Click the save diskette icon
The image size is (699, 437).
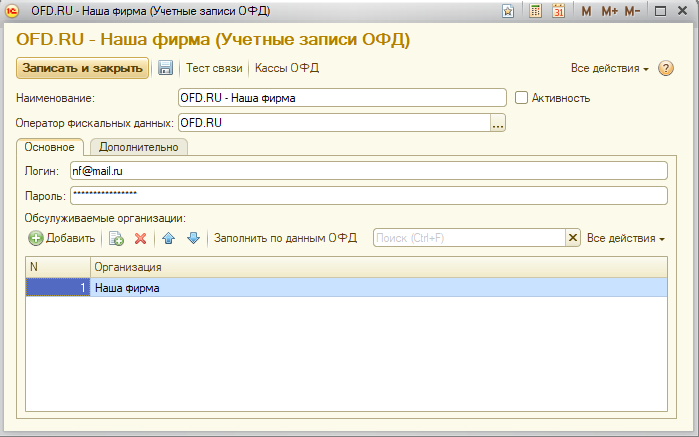point(165,68)
